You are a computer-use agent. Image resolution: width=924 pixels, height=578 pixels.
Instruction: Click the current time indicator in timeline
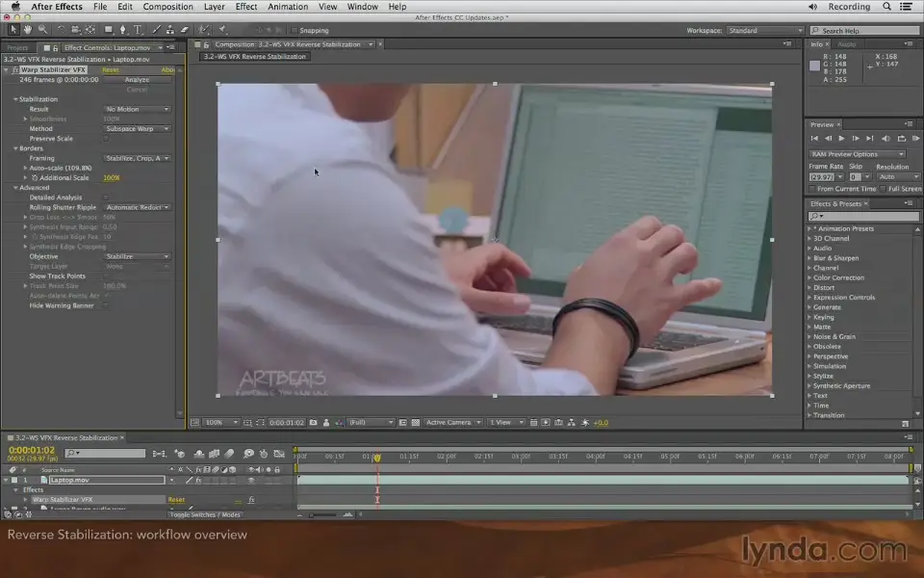(x=377, y=457)
